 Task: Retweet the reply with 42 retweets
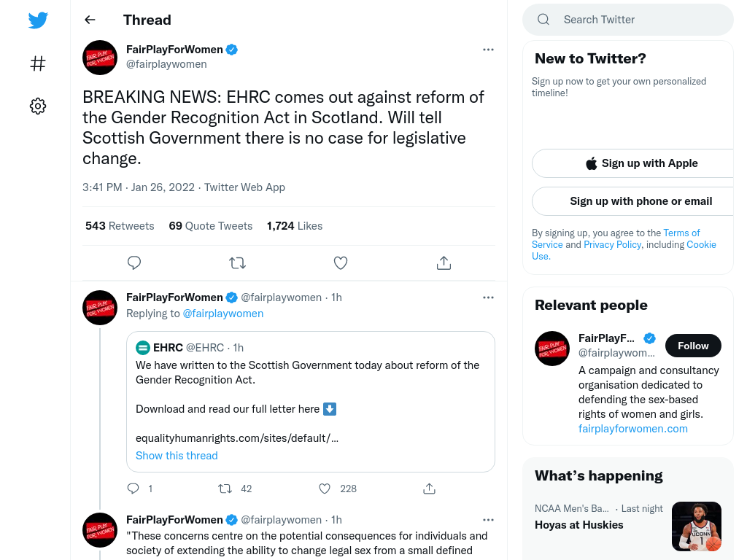coord(225,489)
